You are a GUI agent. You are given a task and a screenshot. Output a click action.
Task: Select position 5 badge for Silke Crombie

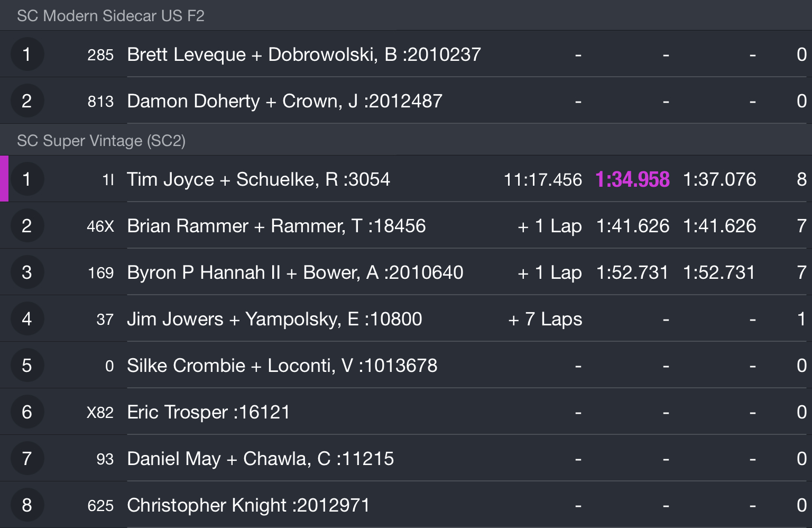tap(27, 366)
